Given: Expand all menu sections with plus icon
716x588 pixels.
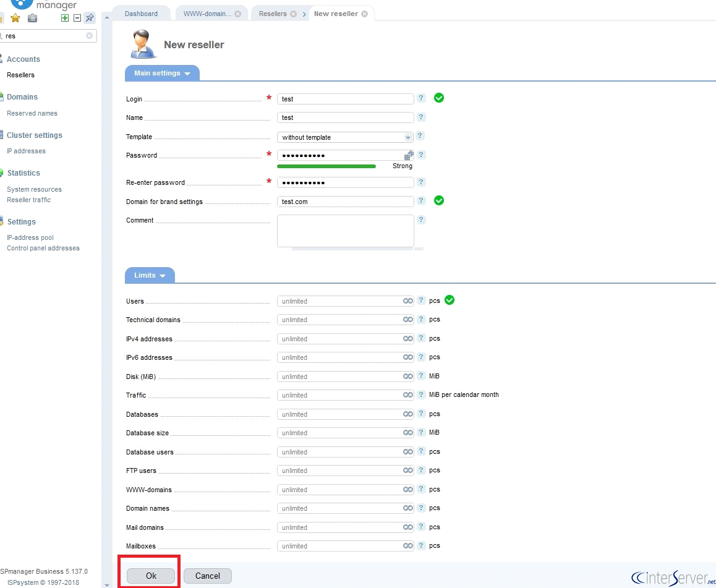Looking at the screenshot, I should (x=65, y=18).
